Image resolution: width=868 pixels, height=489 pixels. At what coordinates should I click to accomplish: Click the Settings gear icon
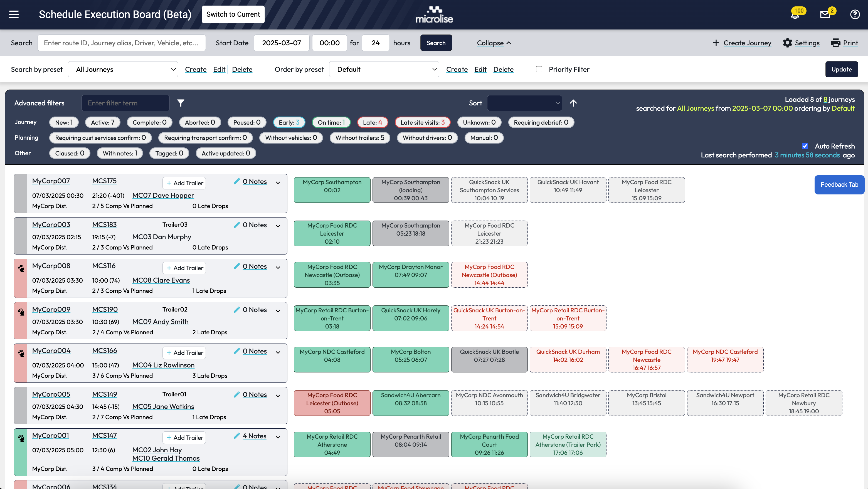(788, 43)
